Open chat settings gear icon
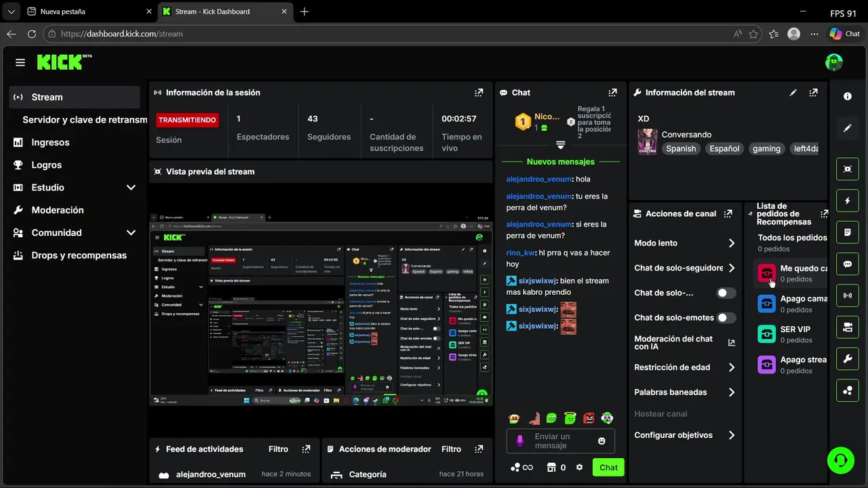This screenshot has height=488, width=868. point(579,468)
